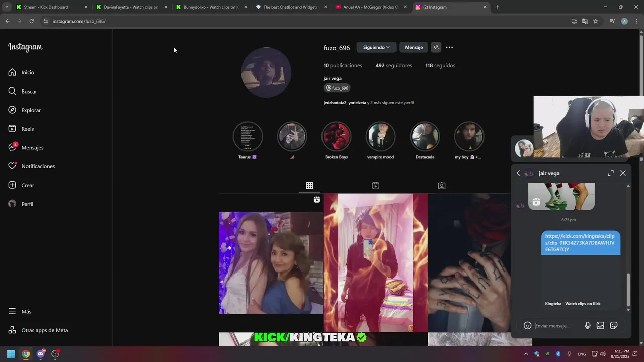Switch to Stream - Kick Dashboard tab
The height and width of the screenshot is (362, 644).
[x=52, y=7]
